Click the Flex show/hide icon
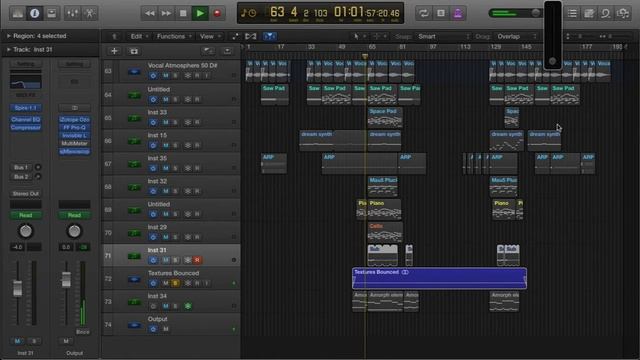 (251, 36)
